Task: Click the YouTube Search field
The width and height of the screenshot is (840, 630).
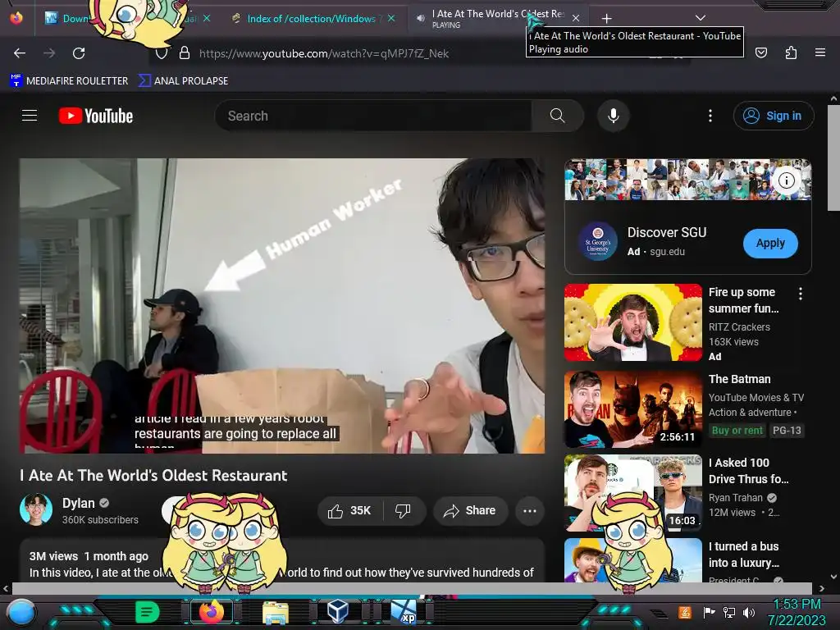Action: click(373, 116)
